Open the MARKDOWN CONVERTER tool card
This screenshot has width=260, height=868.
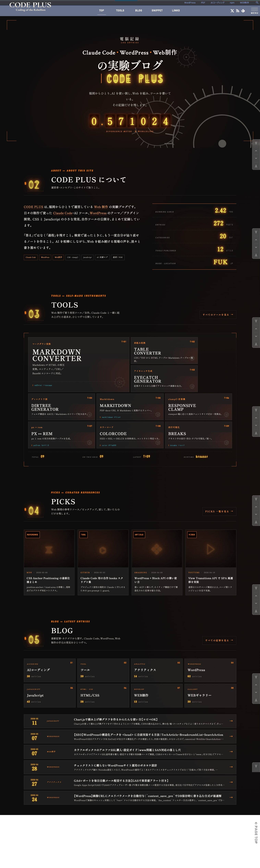point(78,364)
